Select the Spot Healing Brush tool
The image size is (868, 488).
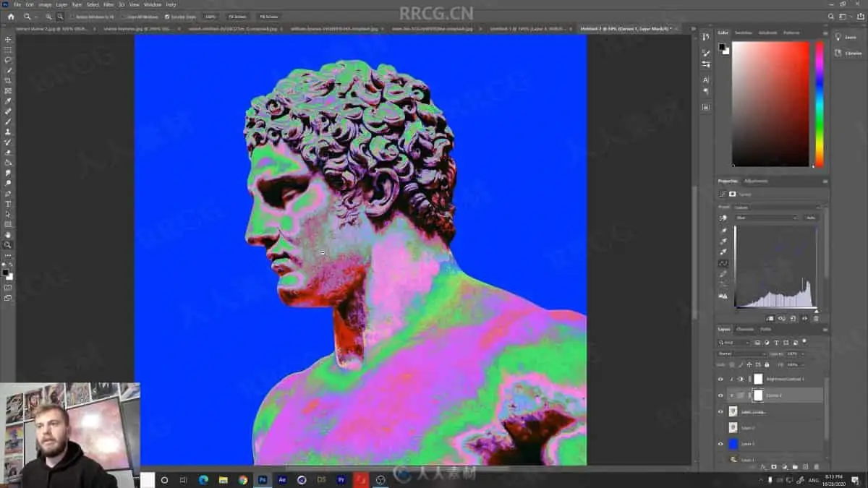point(8,111)
